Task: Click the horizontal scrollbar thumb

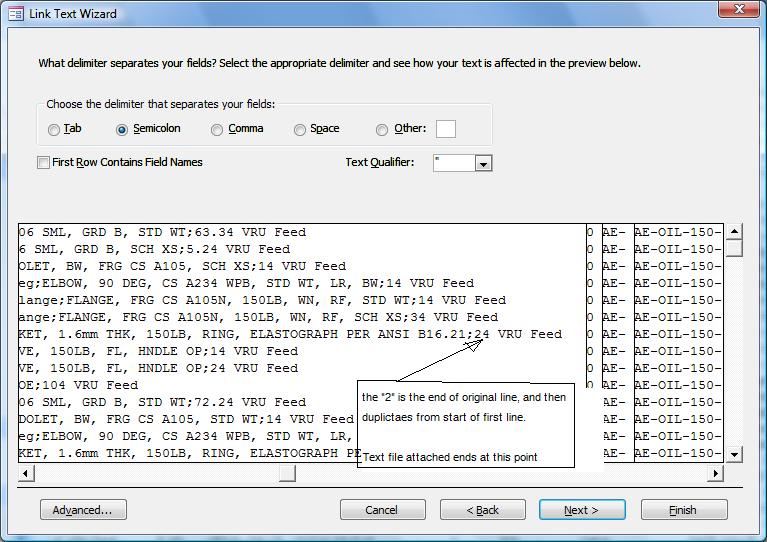Action: [287, 473]
